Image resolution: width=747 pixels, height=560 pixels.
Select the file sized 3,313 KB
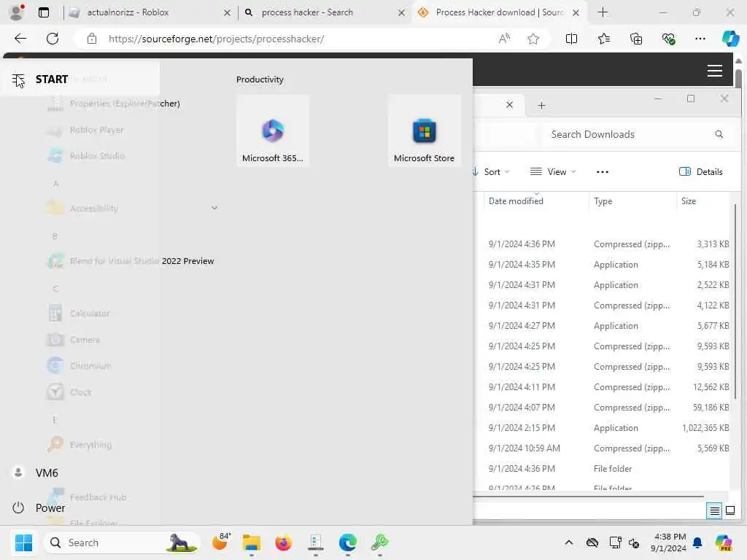(602, 244)
